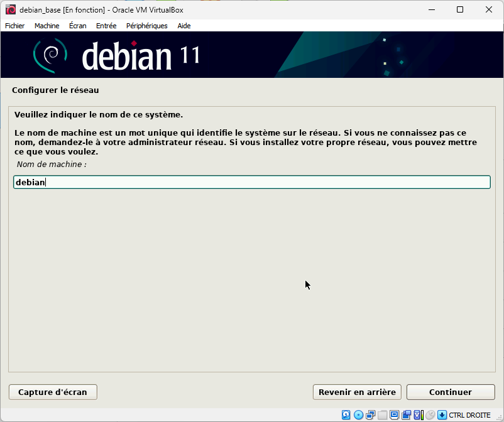Screen dimensions: 504x422
Task: Open the Périphériques menu
Action: pyautogui.click(x=147, y=26)
